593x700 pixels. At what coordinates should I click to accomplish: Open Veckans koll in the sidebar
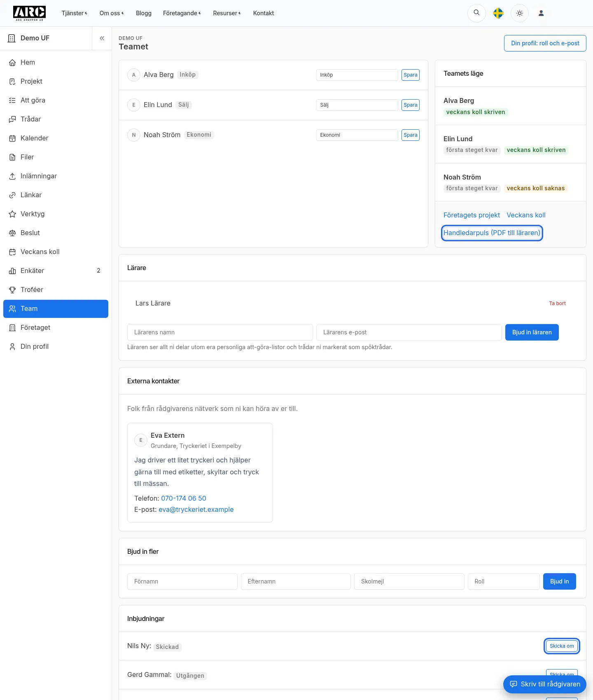[x=56, y=252]
